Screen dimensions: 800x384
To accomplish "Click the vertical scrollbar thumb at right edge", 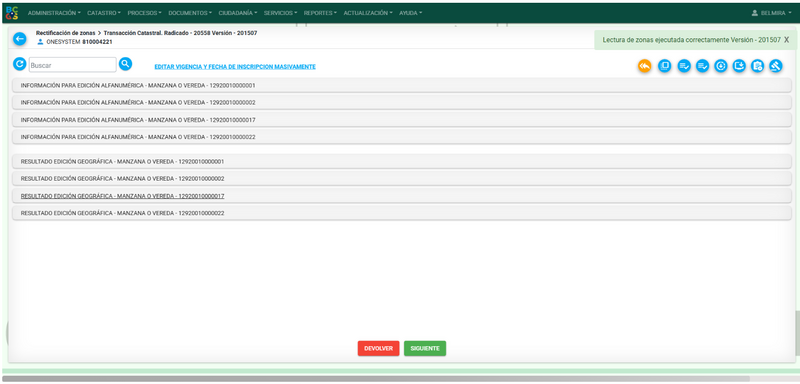I will pyautogui.click(x=797, y=334).
